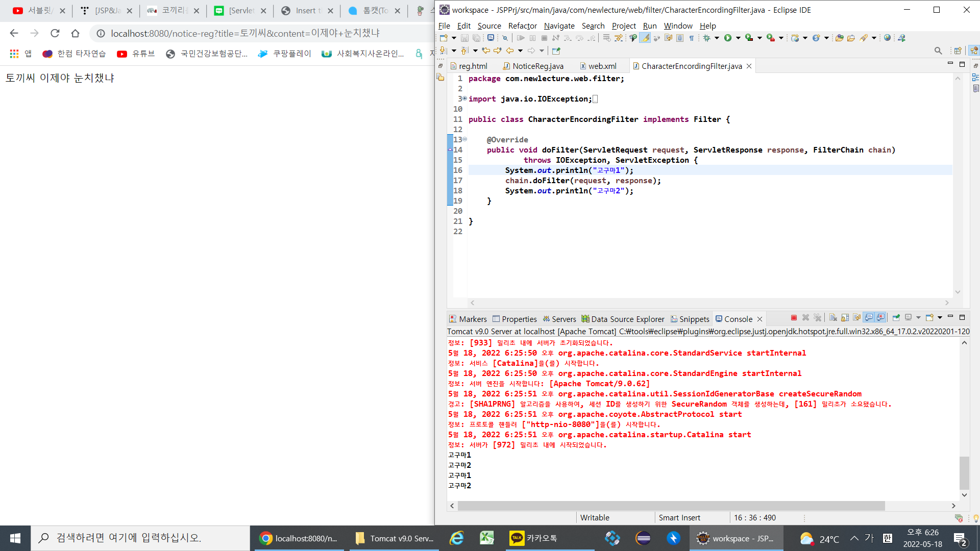Click the toolbar search magnifier icon
The height and width of the screenshot is (551, 980).
click(938, 51)
